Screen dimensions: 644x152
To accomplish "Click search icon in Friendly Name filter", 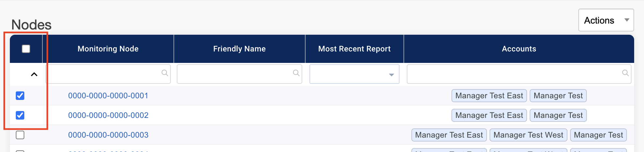I will [x=296, y=73].
